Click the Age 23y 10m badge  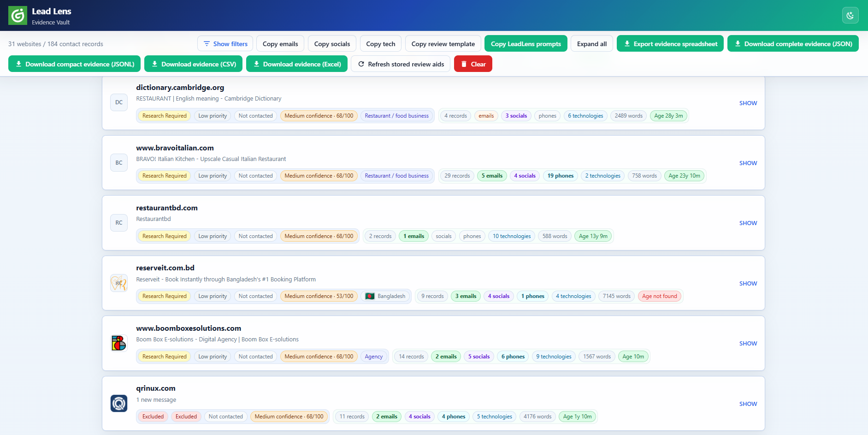point(685,176)
